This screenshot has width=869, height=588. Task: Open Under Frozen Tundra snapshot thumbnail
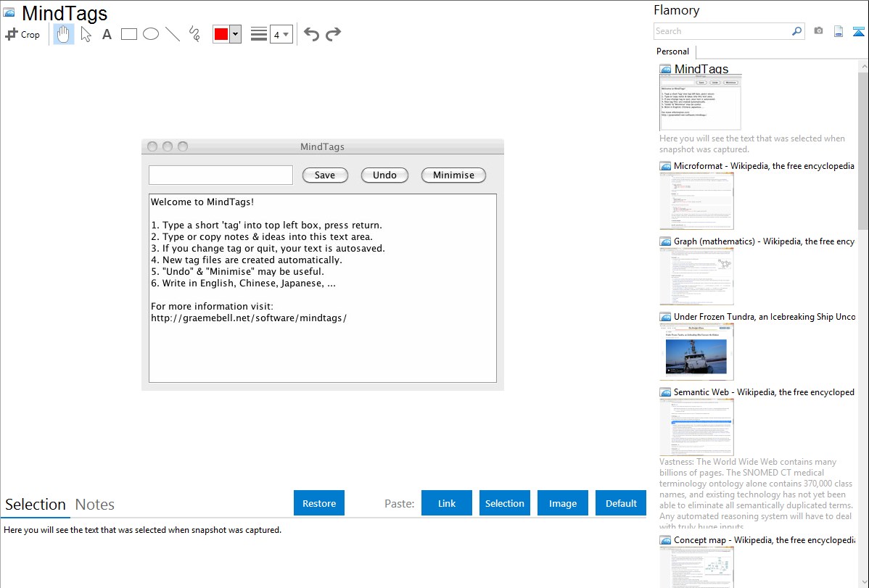pyautogui.click(x=696, y=352)
